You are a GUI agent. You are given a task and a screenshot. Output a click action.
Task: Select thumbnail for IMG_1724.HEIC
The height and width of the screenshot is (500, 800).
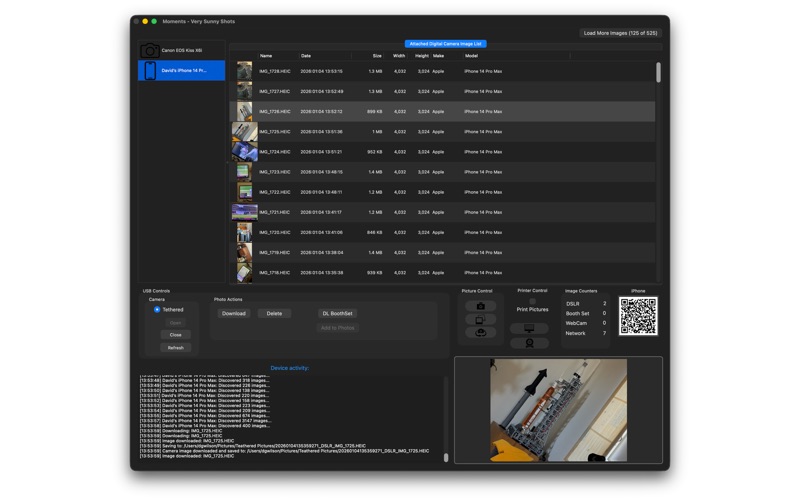click(x=244, y=152)
